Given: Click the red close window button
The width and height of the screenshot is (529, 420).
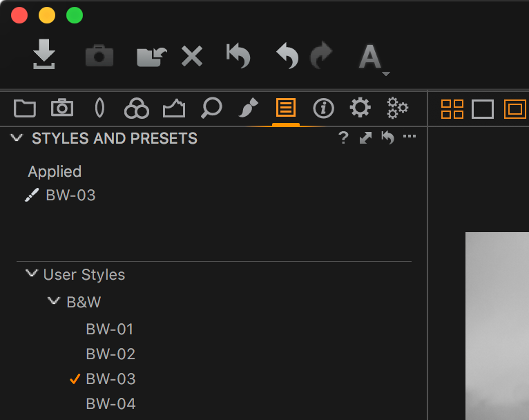Looking at the screenshot, I should click(x=19, y=15).
